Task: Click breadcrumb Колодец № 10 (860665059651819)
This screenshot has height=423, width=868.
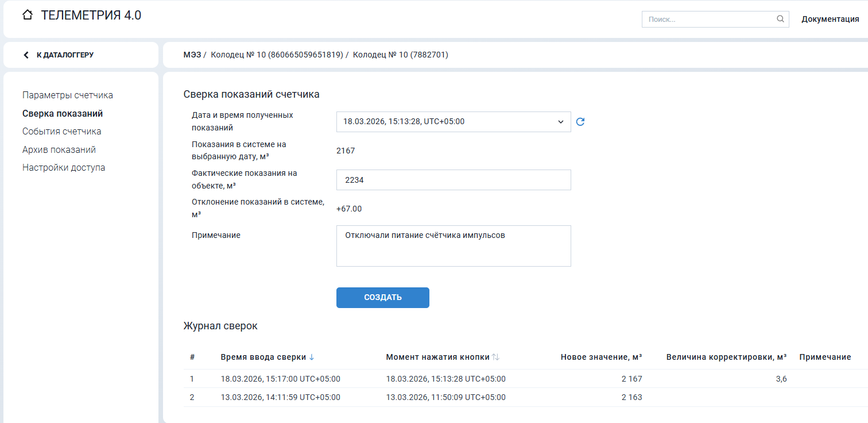Action: (x=277, y=55)
